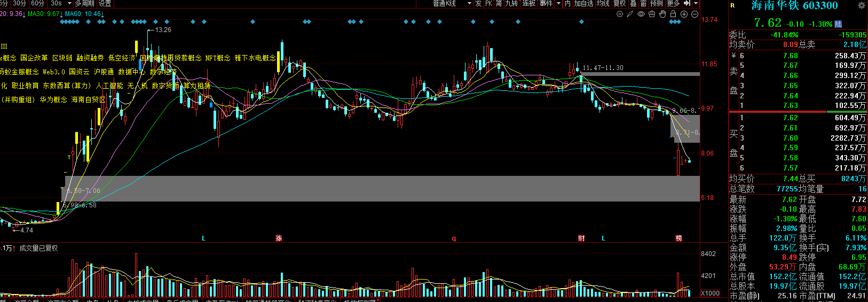Toggle the 复权 price adjustment option
Image resolution: width=868 pixels, height=302 pixels.
point(619,3)
